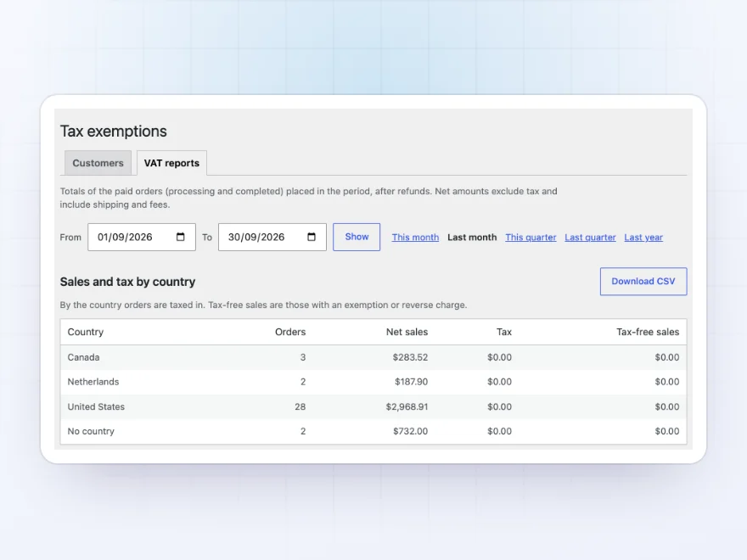Open the To date calendar picker icon
The image size is (747, 560).
[312, 237]
